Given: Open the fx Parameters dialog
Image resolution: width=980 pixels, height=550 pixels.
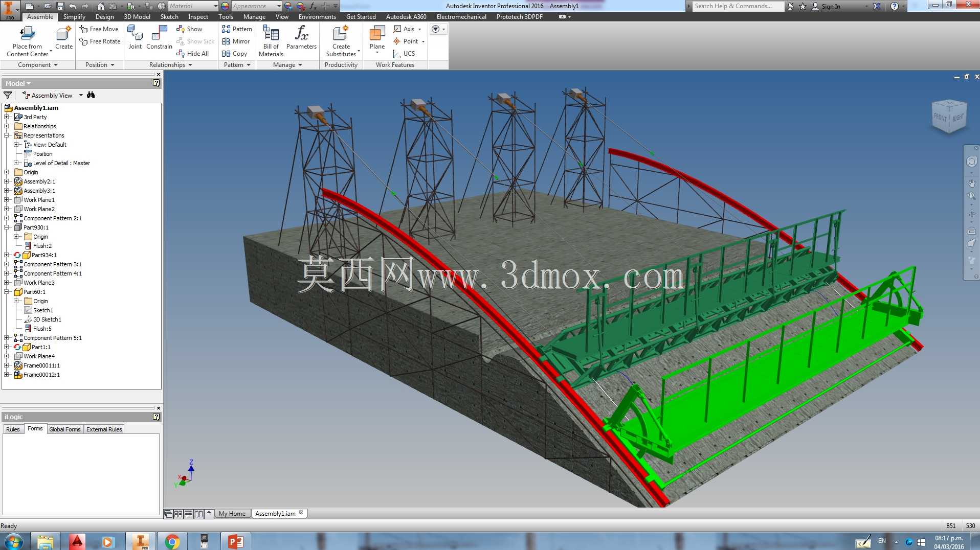Looking at the screenshot, I should pos(301,37).
